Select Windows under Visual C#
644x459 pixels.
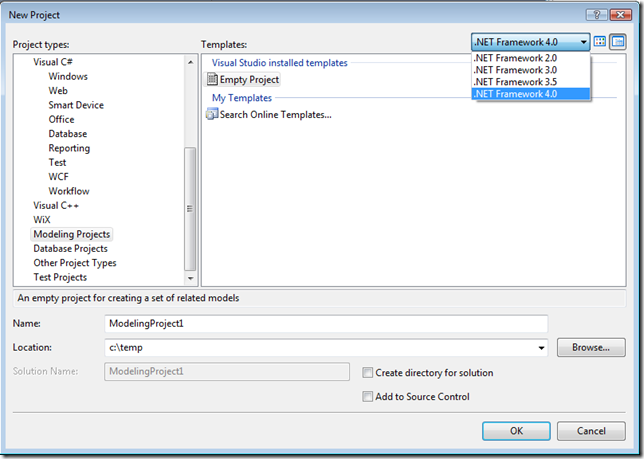point(68,76)
